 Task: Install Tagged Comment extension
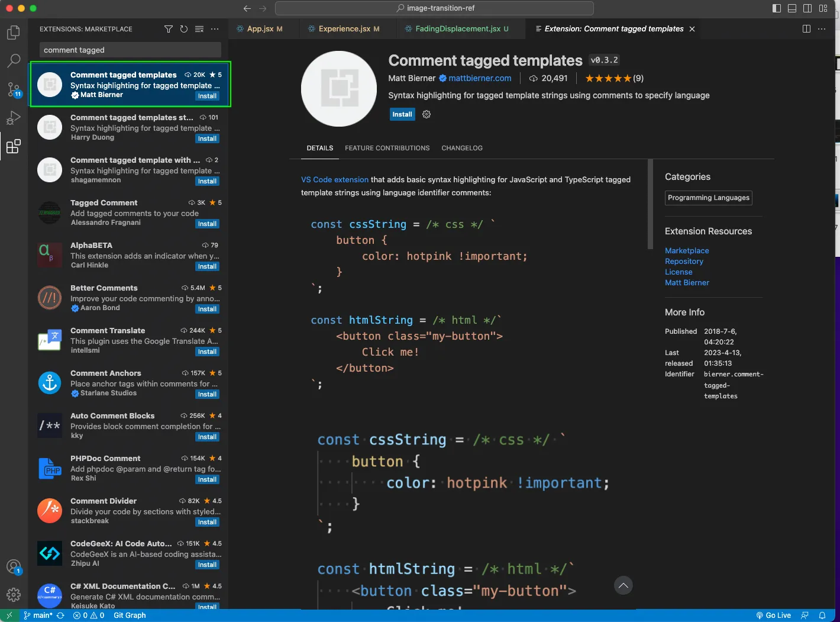pyautogui.click(x=207, y=224)
